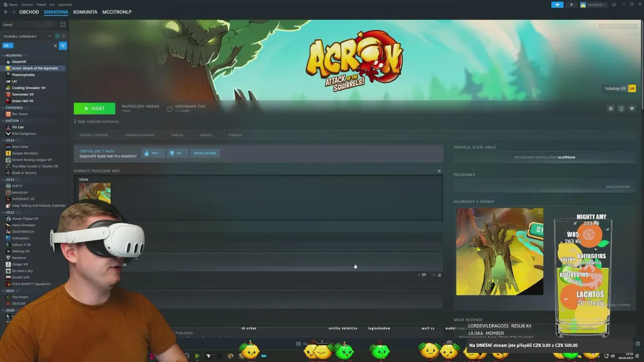Open mccitronlp account dropdown
Screen dimensions: 644x362
[x=594, y=5]
